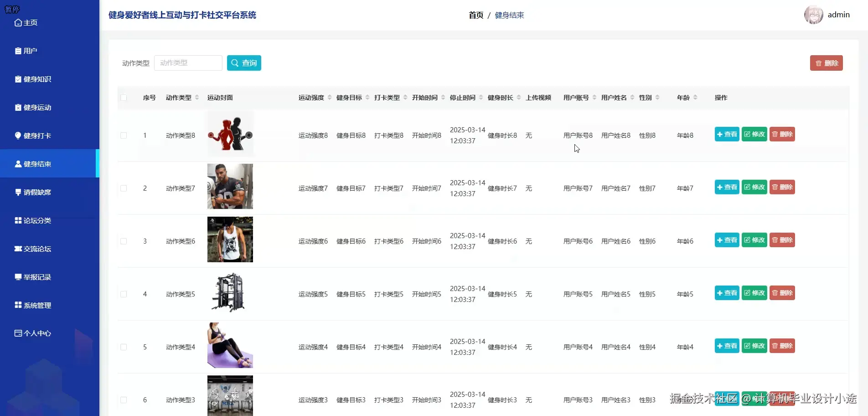Toggle the select-all checkbox in table header
Image resolution: width=868 pixels, height=416 pixels.
tap(124, 98)
